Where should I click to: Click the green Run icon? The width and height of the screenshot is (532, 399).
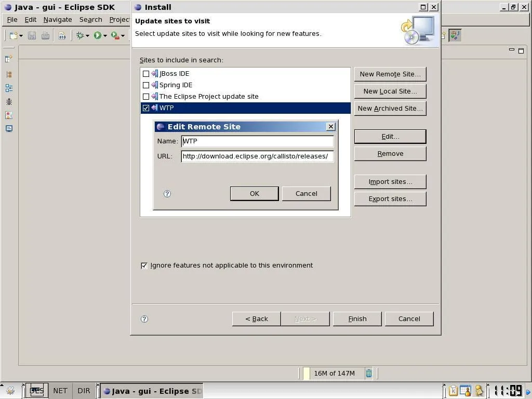pyautogui.click(x=98, y=35)
